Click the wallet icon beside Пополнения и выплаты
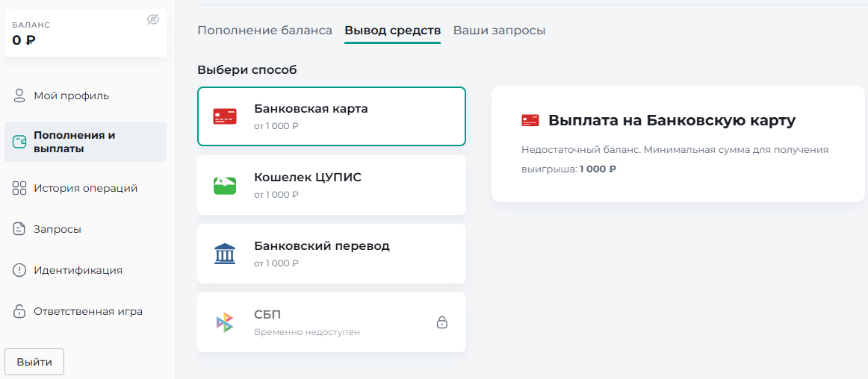868x379 pixels. point(19,142)
